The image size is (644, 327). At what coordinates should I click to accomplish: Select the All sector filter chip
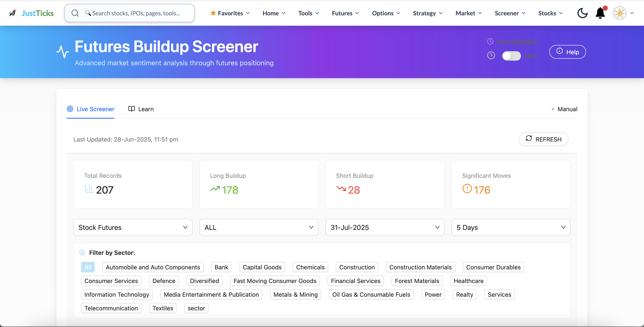pyautogui.click(x=88, y=267)
